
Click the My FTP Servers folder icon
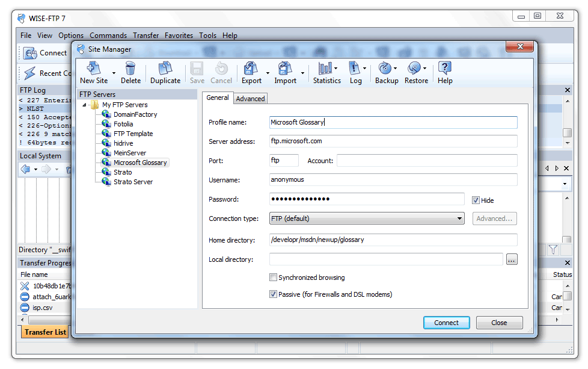pos(95,105)
